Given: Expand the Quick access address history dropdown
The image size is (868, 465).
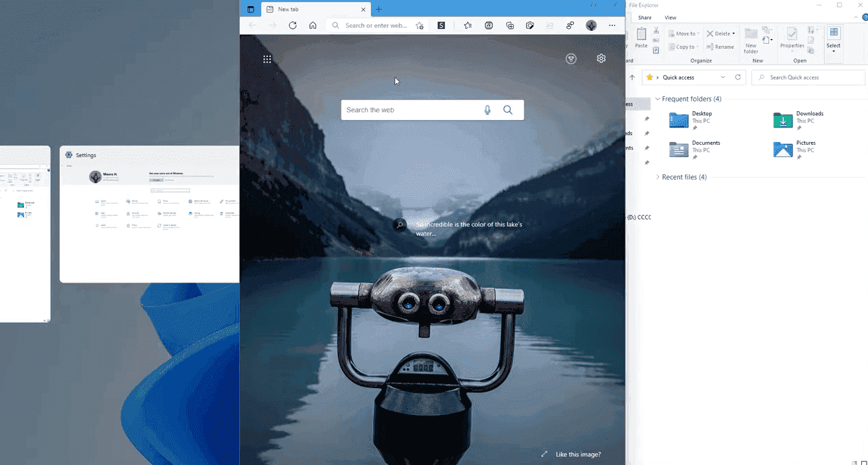Looking at the screenshot, I should click(x=723, y=77).
